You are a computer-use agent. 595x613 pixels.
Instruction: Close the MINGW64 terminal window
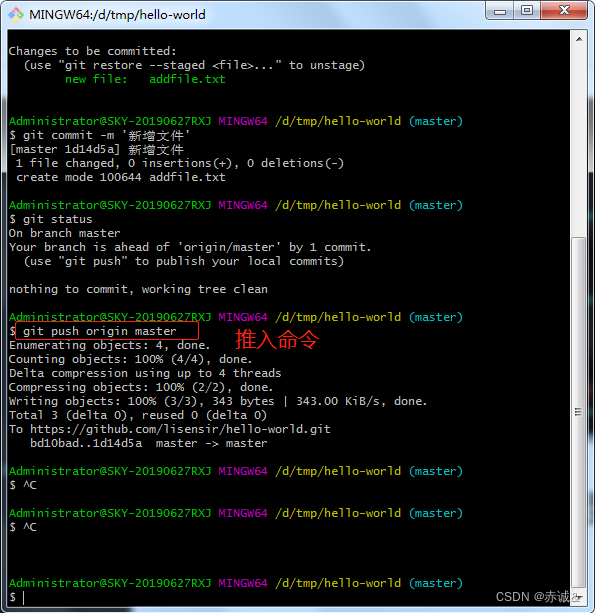[564, 11]
